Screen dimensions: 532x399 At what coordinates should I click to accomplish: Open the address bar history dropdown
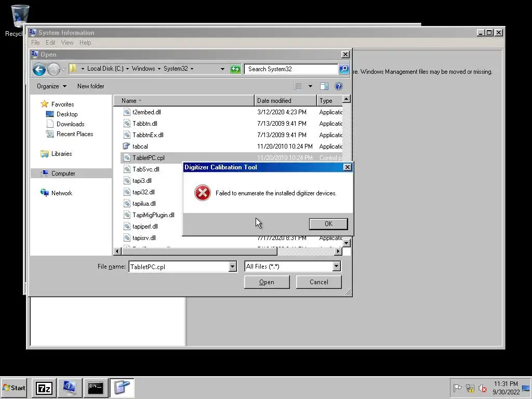(222, 69)
